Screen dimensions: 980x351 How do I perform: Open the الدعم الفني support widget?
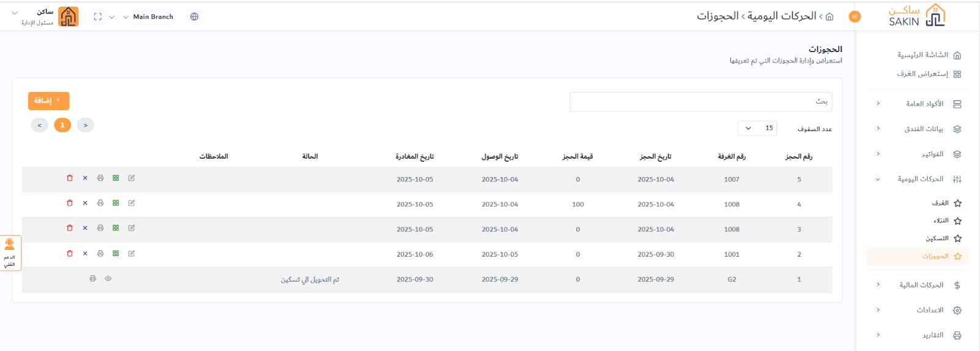[10, 253]
